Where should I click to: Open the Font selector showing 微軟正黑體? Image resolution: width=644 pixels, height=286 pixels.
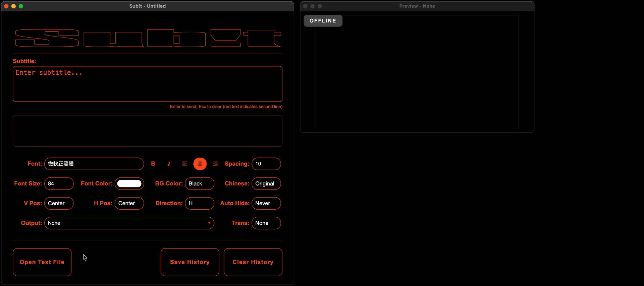coord(94,164)
